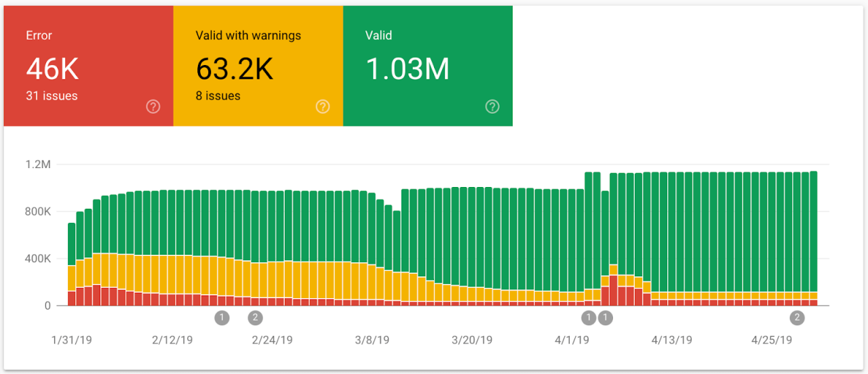Click the rightmost annotation marker 2 near 4/25/19
The height and width of the screenshot is (374, 868).
pos(797,317)
